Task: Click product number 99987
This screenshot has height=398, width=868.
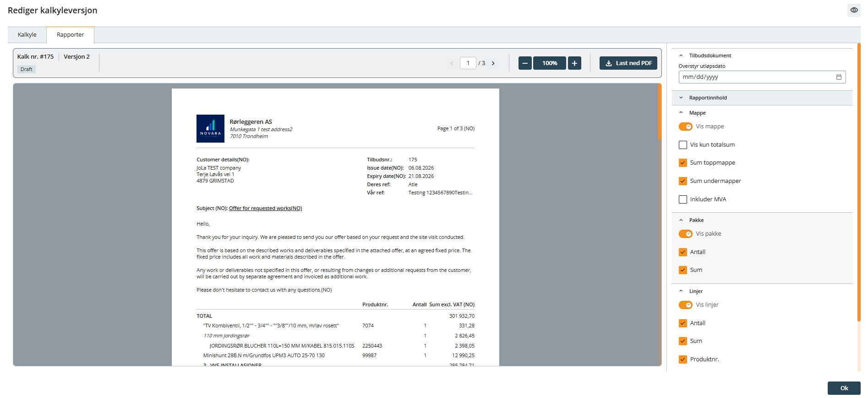Action: pos(369,356)
